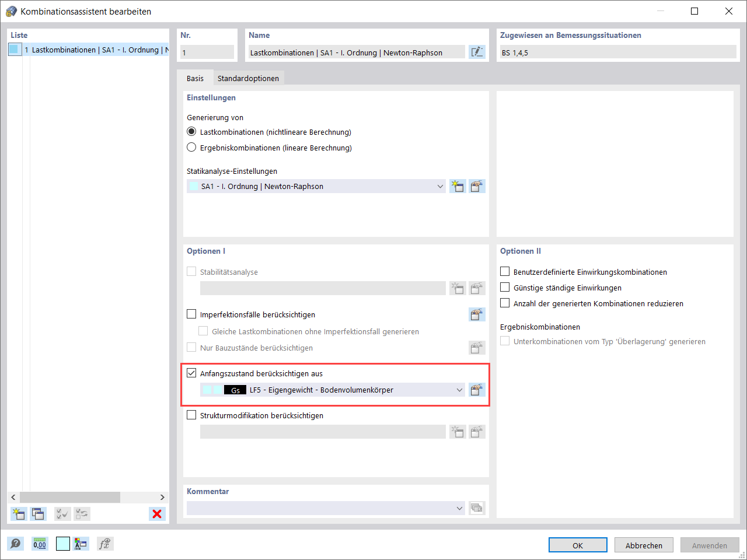Delete selected list entry red X
This screenshot has width=747, height=560.
click(157, 514)
